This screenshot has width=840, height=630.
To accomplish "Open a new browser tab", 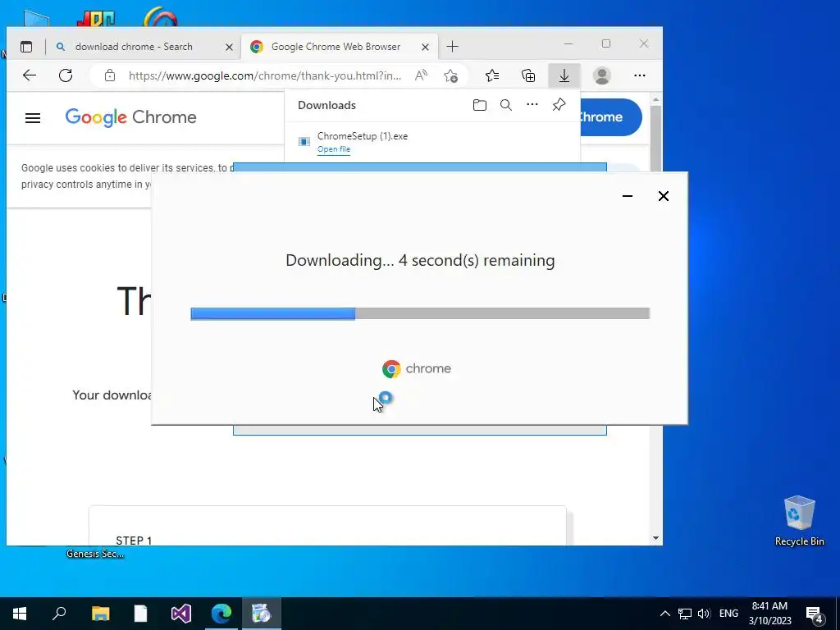I will tap(453, 47).
